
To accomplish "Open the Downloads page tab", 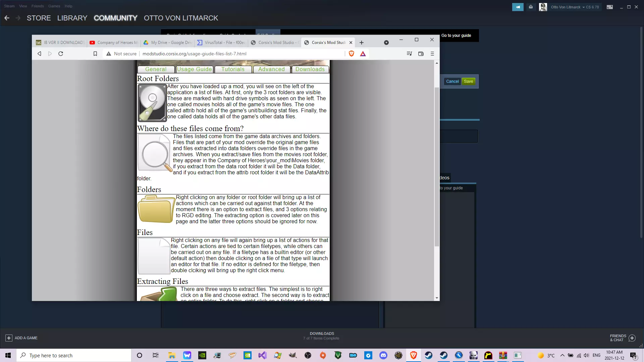I will coord(310,69).
